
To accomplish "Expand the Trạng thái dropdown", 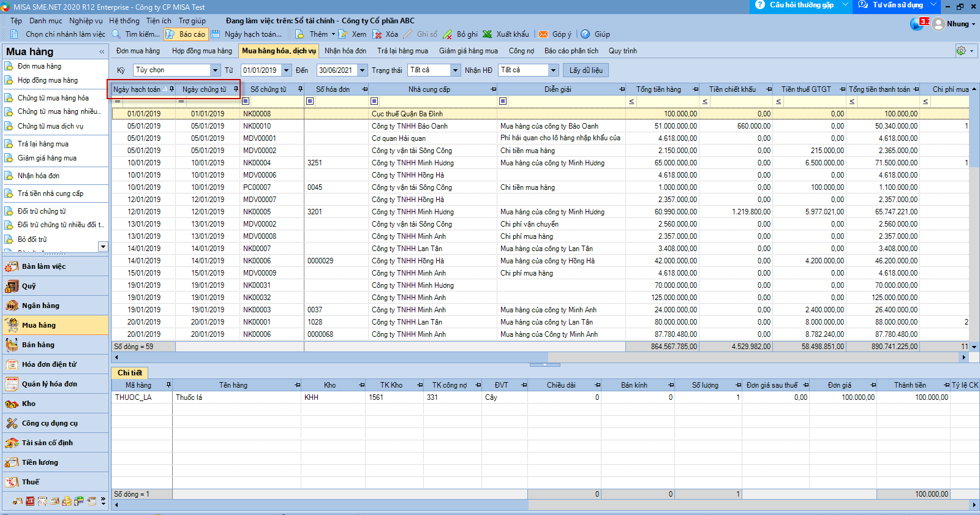I will pos(455,70).
